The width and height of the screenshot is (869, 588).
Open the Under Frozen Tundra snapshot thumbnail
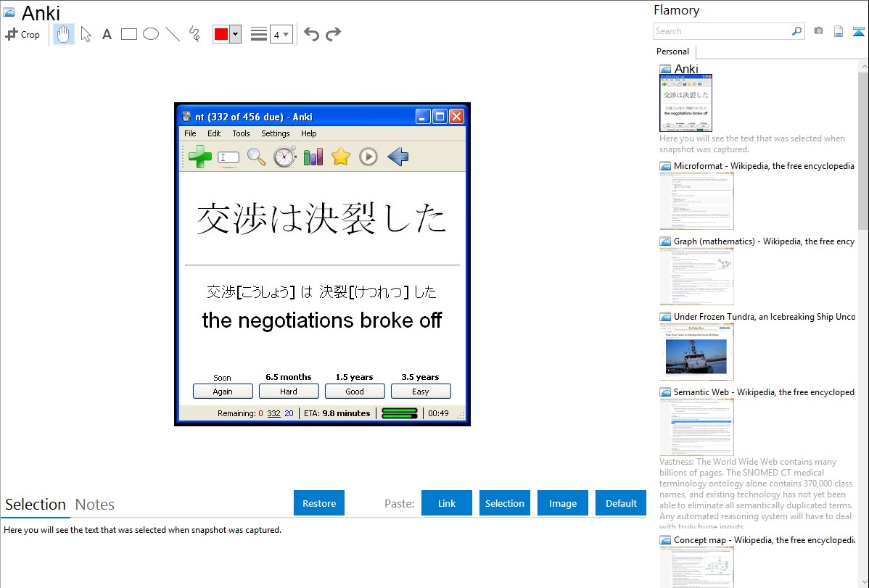[x=696, y=352]
